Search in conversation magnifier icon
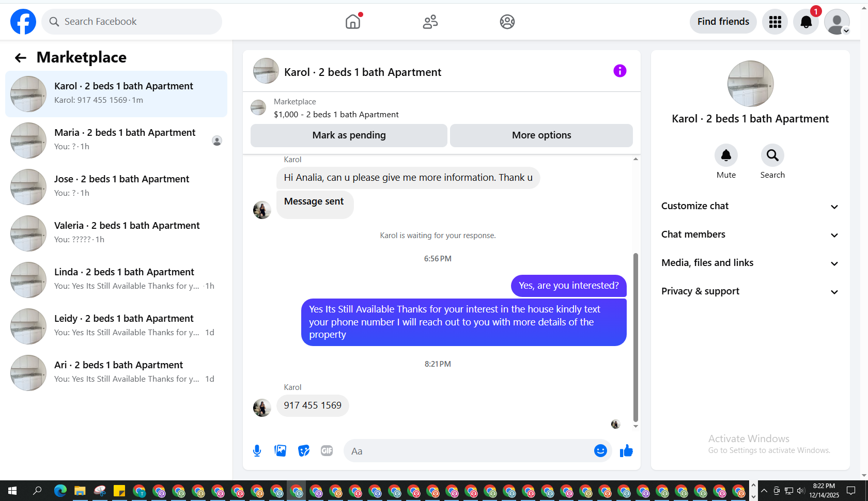Screen dimensions: 868x501 click(x=772, y=155)
